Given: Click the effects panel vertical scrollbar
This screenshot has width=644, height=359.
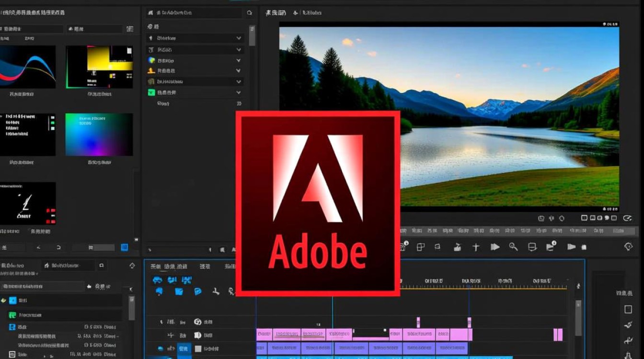Looking at the screenshot, I should [252, 35].
